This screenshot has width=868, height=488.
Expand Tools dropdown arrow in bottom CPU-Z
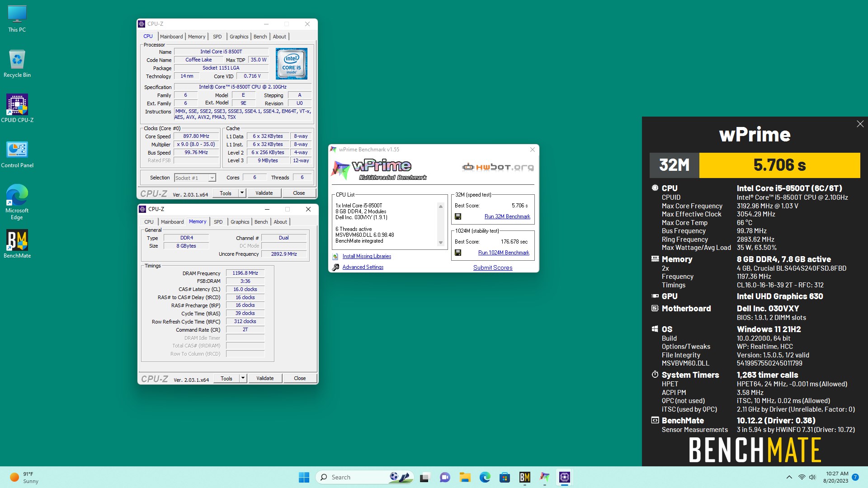[x=243, y=378]
